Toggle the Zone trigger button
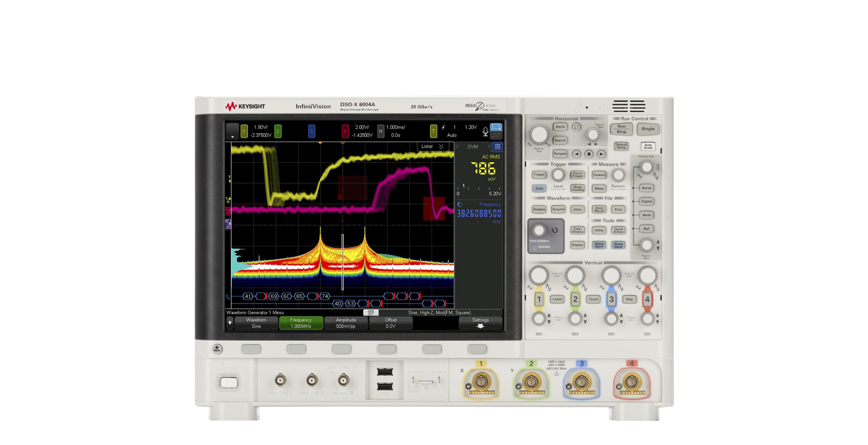 [x=538, y=189]
